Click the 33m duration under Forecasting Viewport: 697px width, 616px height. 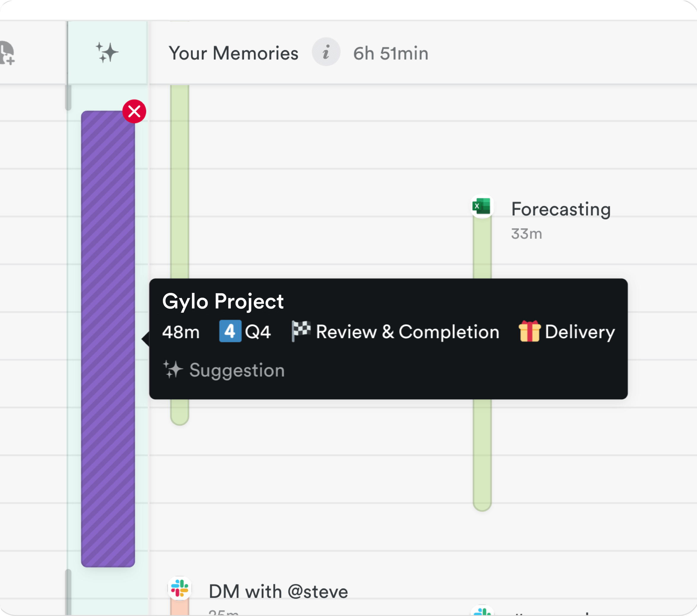(x=526, y=234)
